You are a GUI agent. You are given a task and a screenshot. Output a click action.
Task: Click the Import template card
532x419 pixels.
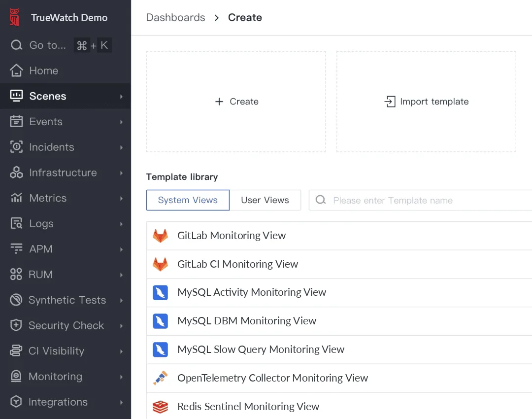tap(426, 102)
